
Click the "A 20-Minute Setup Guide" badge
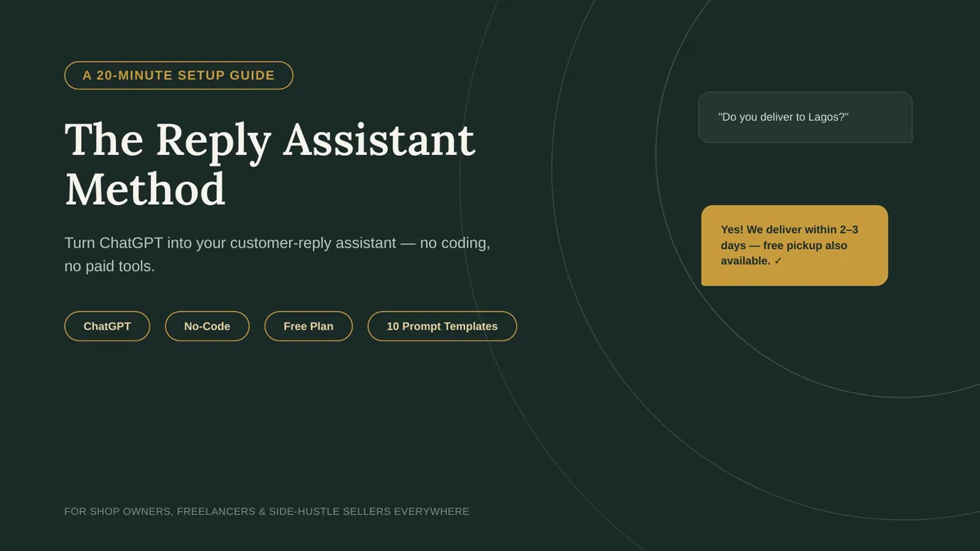tap(179, 75)
